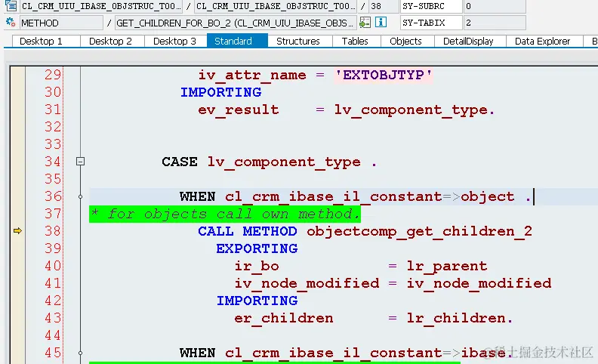598x364 pixels.
Task: Click IMPORTING keyword on line 42
Action: (257, 301)
